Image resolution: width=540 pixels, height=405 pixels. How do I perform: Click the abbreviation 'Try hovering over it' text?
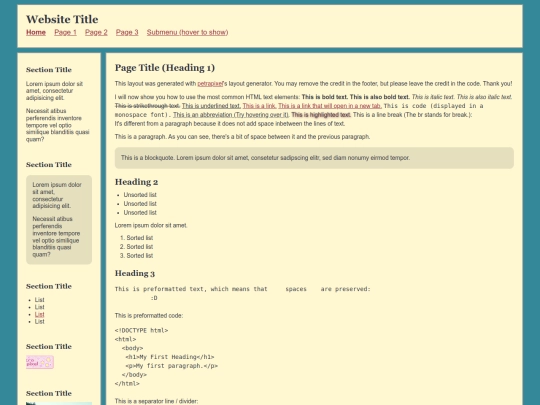click(231, 115)
